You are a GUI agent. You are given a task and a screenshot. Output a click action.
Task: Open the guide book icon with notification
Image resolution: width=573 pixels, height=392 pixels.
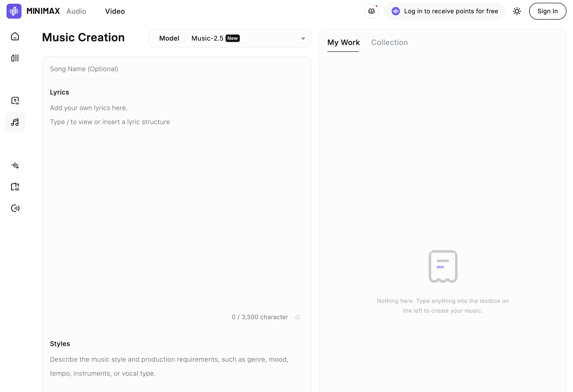(x=371, y=11)
